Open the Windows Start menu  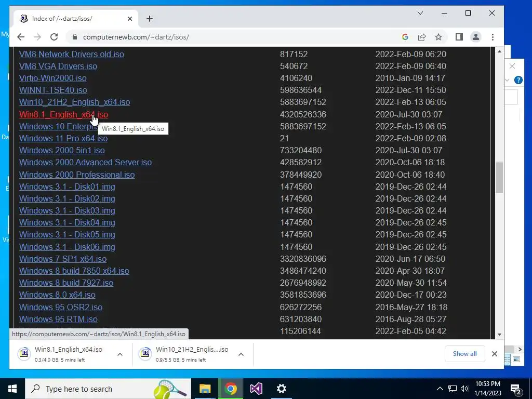pyautogui.click(x=12, y=389)
